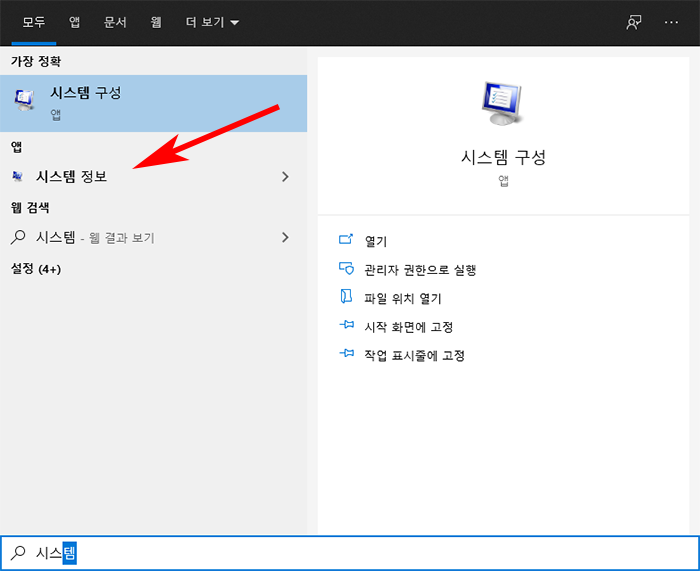
Task: Open the three-dot options menu
Action: coord(671,22)
